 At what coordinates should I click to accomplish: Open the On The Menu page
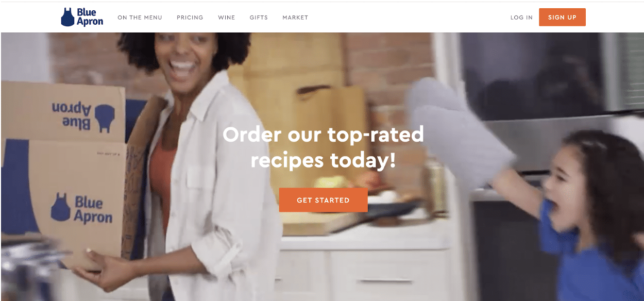pos(140,18)
